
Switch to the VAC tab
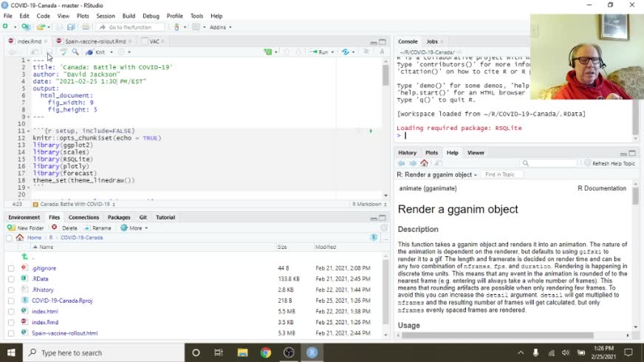154,41
